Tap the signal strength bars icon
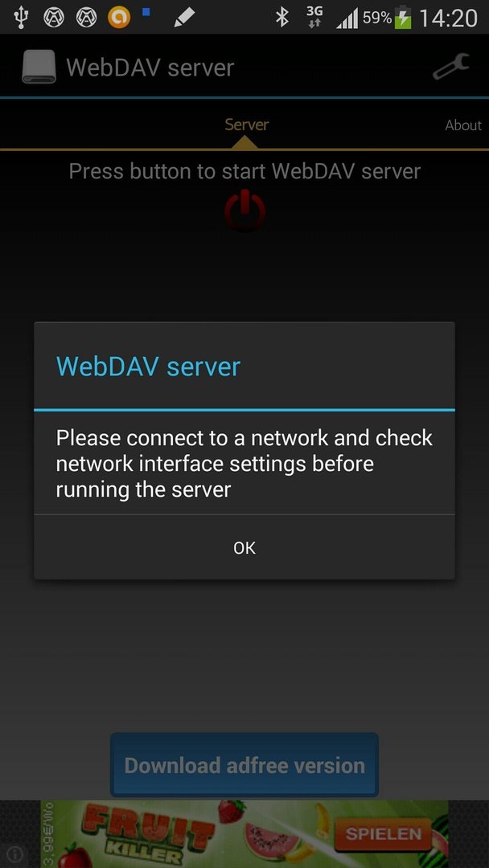The image size is (489, 868). 347,18
